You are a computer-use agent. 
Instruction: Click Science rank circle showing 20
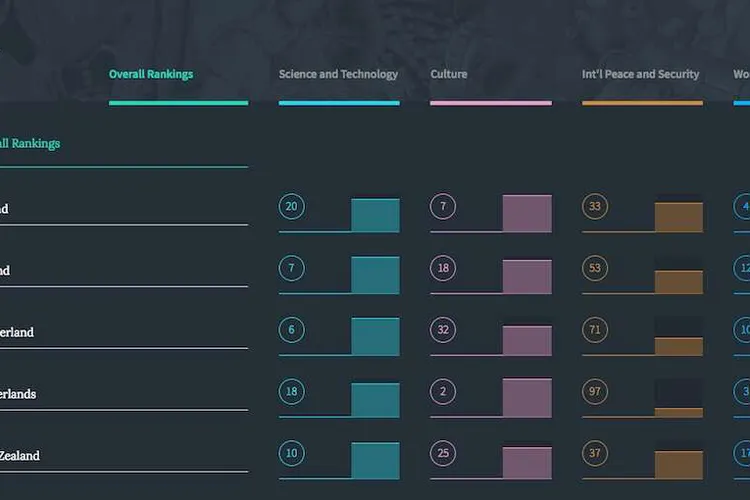pos(291,207)
